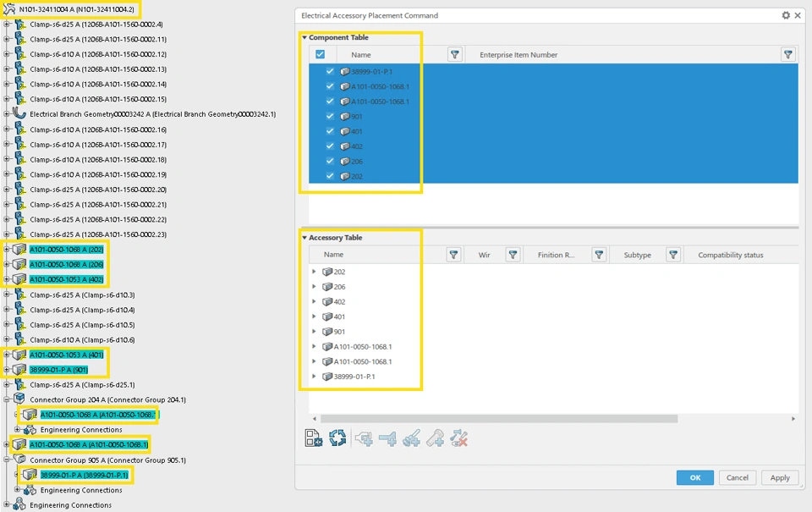Click the remove accessories icon with red X
Image resolution: width=812 pixels, height=512 pixels.
458,439
